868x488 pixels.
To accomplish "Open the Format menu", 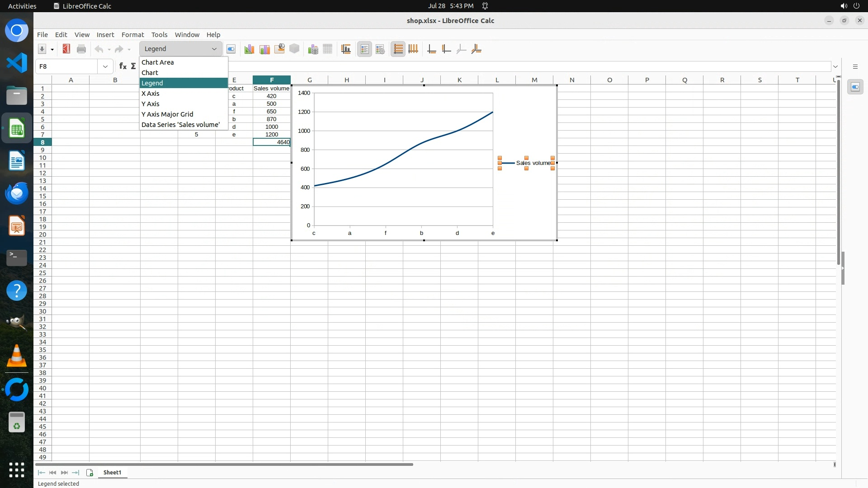I will coord(132,35).
